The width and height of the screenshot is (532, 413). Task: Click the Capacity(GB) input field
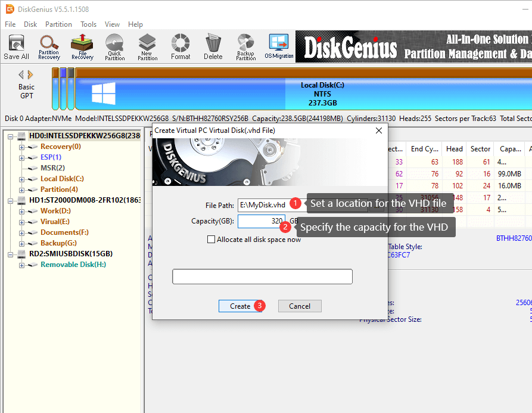tap(262, 221)
